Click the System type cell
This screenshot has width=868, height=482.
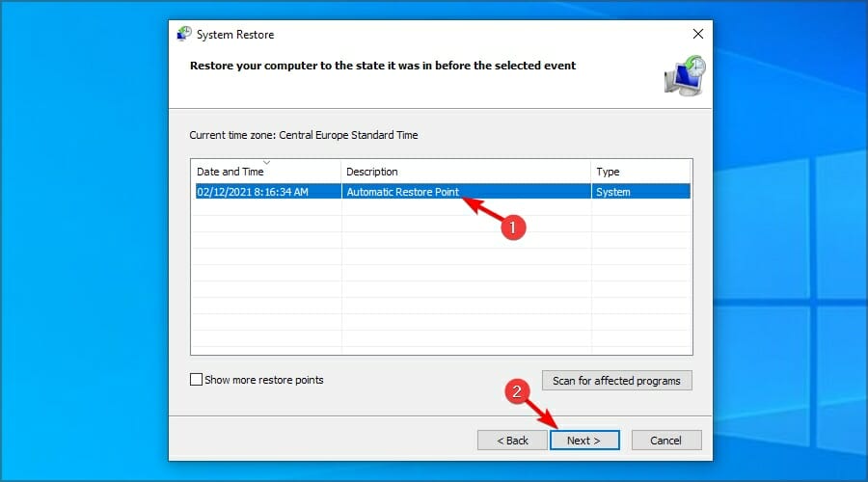tap(641, 192)
